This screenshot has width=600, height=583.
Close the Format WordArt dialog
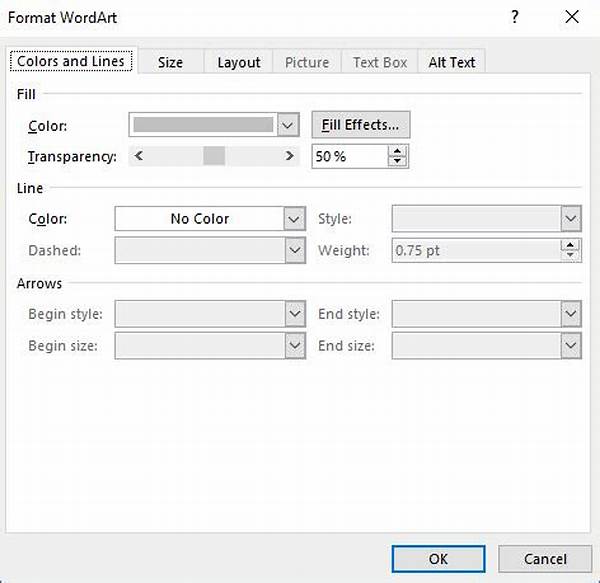(571, 17)
